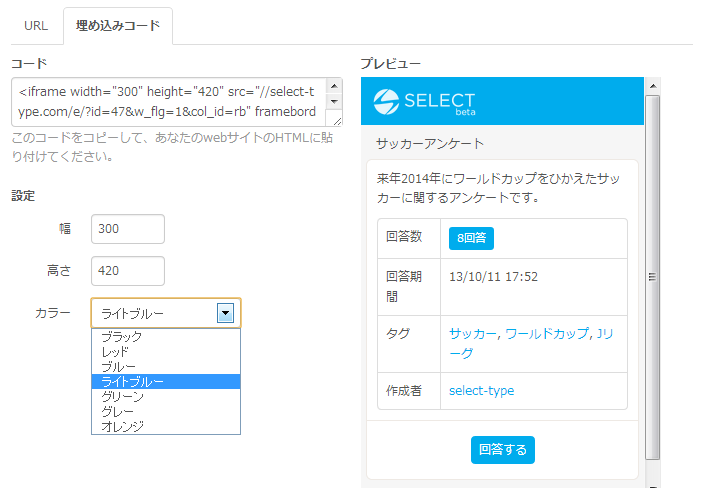Click the SELECT beta logo icon
Screen dimensions: 703x488
coord(385,100)
